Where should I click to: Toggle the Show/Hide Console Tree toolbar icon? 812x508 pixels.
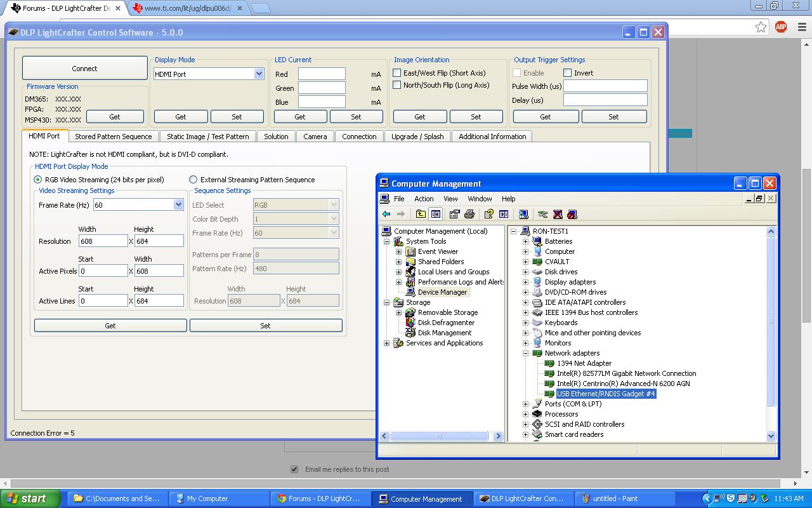pyautogui.click(x=435, y=214)
